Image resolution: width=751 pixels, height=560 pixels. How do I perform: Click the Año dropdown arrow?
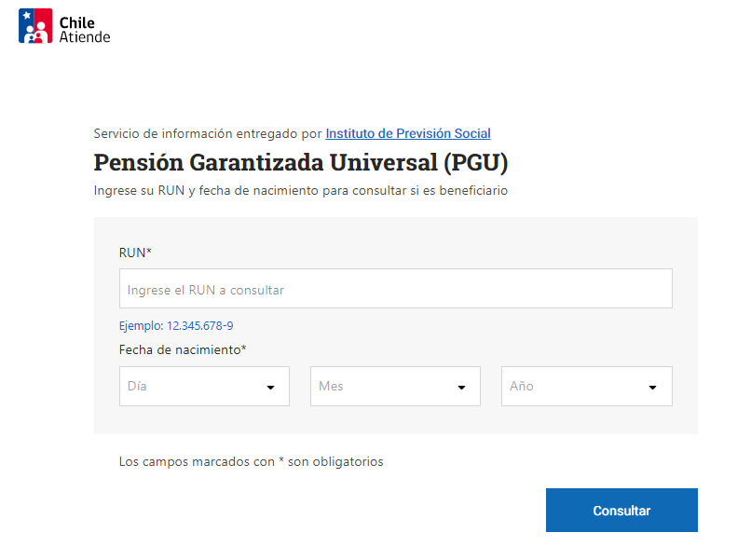tap(652, 387)
